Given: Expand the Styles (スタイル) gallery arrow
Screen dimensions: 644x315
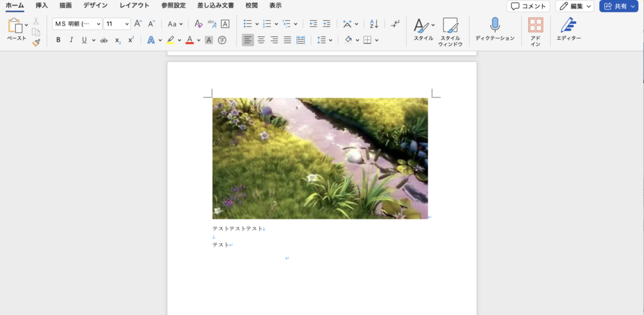Looking at the screenshot, I should coord(433,25).
